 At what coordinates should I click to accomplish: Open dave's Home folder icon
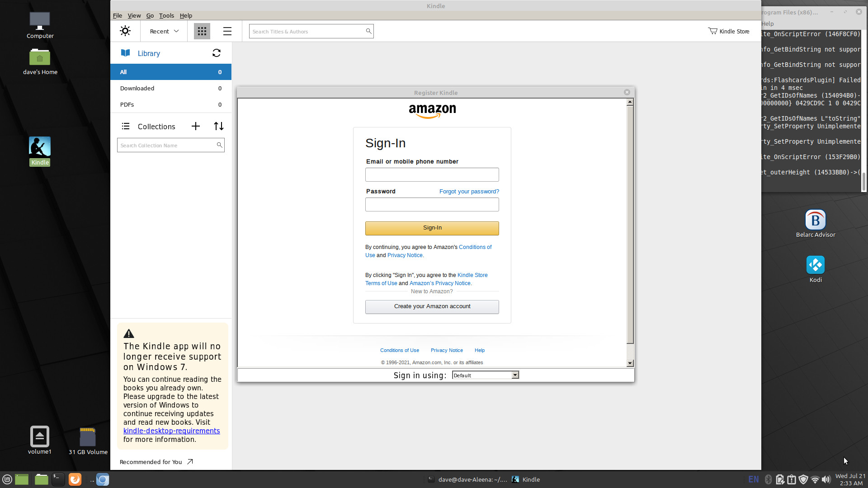[40, 62]
